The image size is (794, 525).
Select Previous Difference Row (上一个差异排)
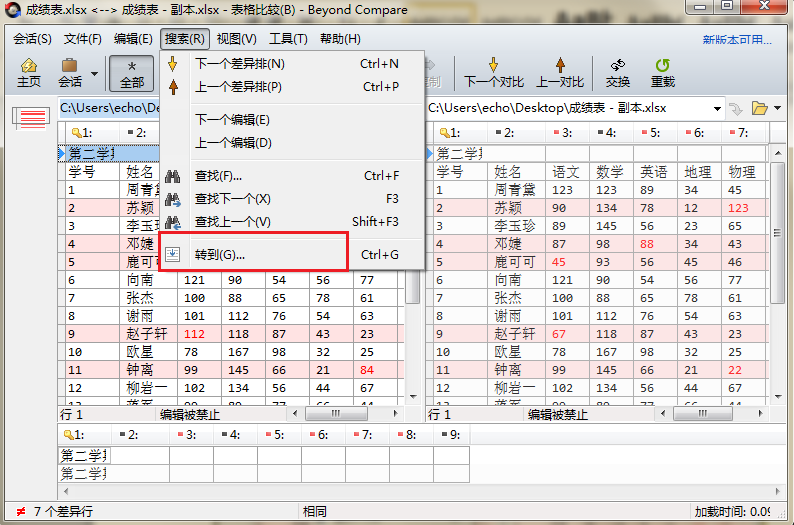coord(292,87)
